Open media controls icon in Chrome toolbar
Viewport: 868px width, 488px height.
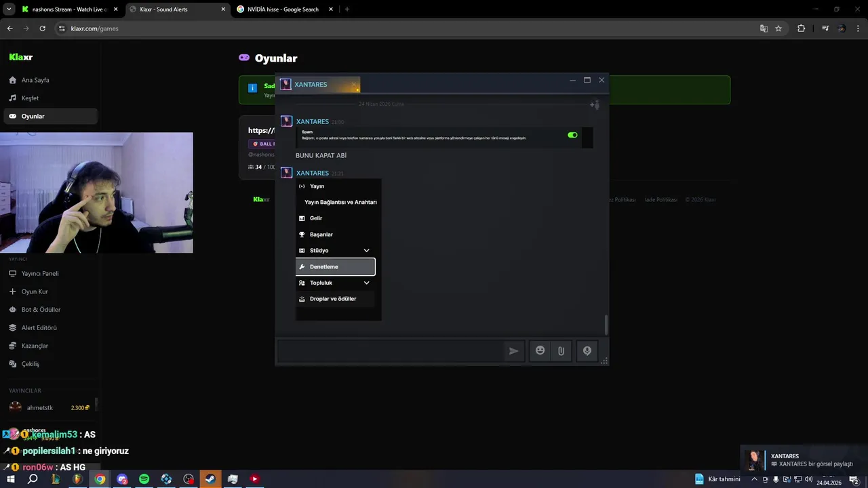[825, 28]
